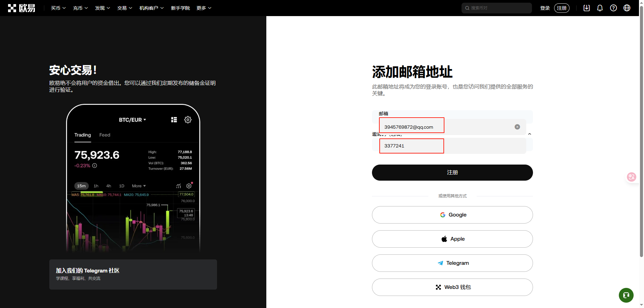The image size is (644, 308).
Task: Clear the email field with X icon
Action: click(517, 127)
